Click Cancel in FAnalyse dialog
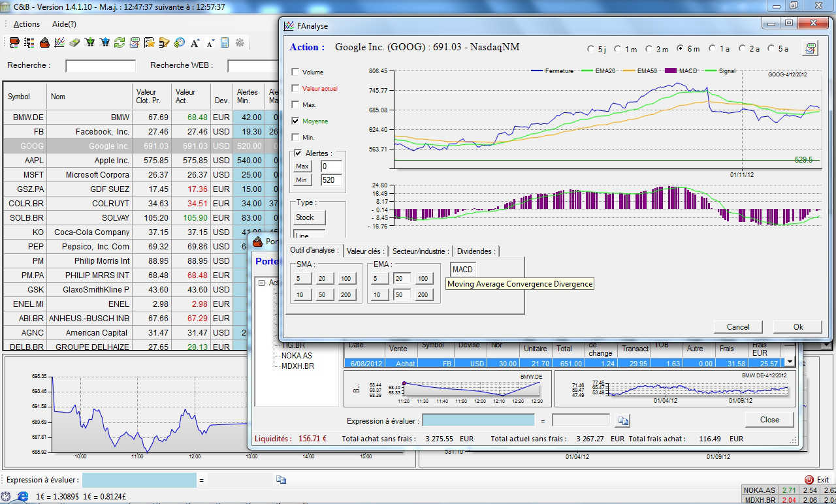The height and width of the screenshot is (504, 836). 738,326
